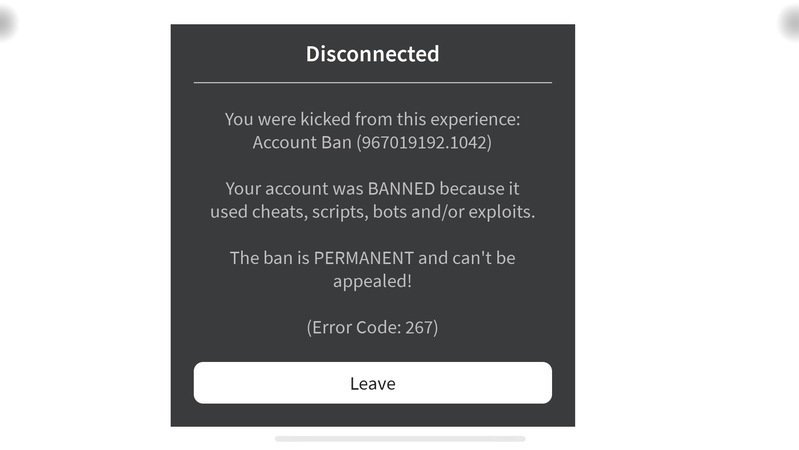The image size is (799, 450).
Task: Click the word PERMANENT in the message
Action: pyautogui.click(x=364, y=257)
